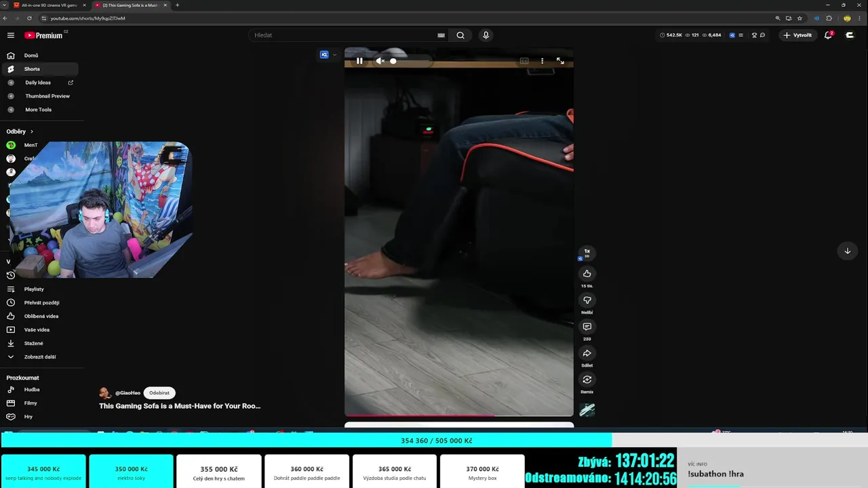This screenshot has width=868, height=488.
Task: Open a new browser tab
Action: 178,5
